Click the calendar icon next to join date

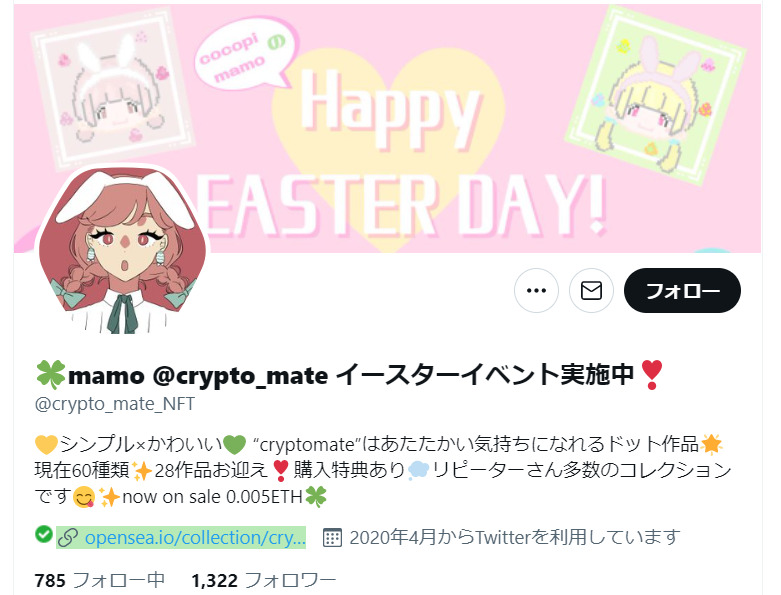coord(332,538)
